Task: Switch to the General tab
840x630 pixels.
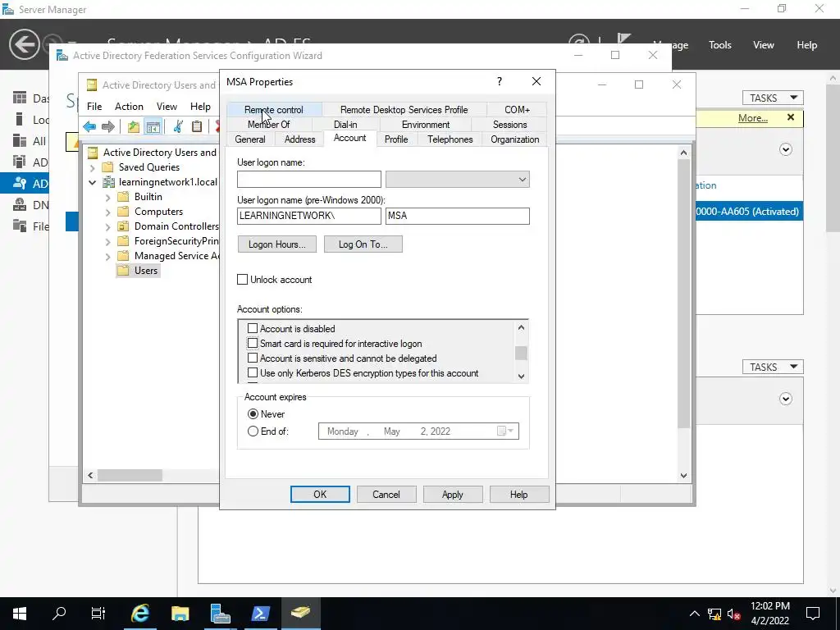Action: click(249, 139)
